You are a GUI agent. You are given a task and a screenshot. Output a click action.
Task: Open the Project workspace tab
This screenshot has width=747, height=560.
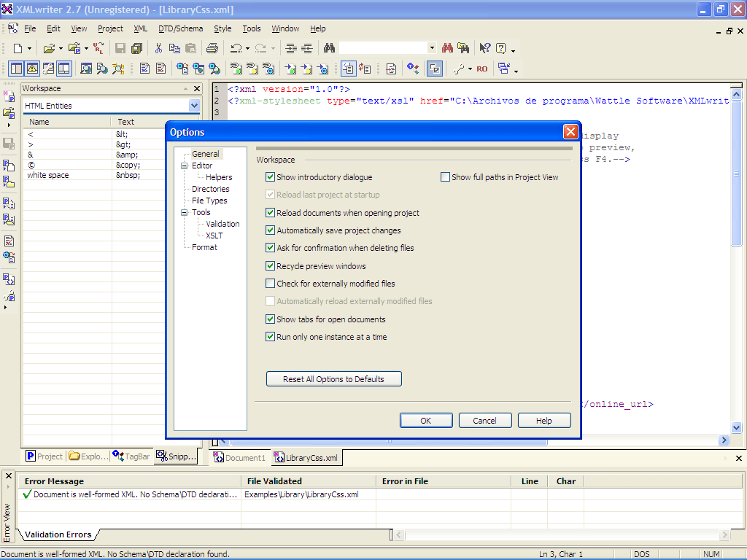click(x=44, y=456)
